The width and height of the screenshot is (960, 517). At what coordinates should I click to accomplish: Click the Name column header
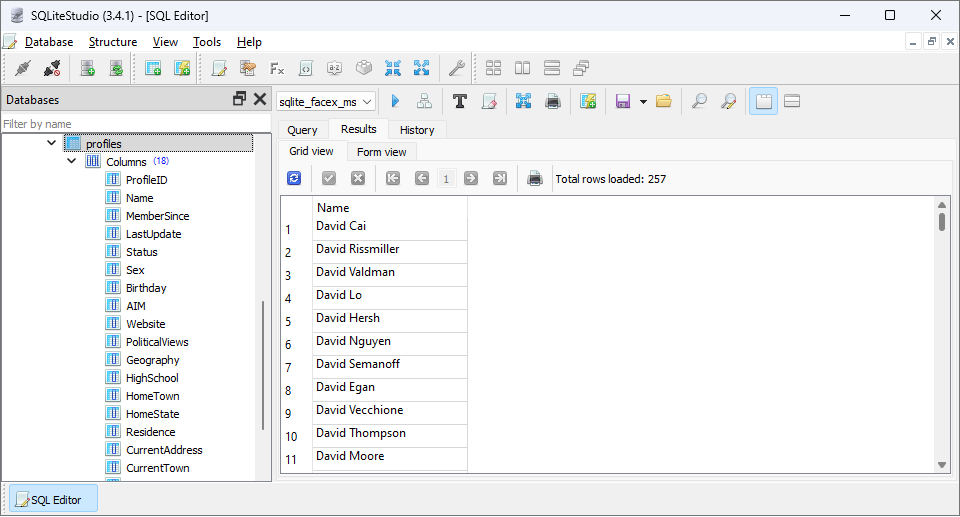pyautogui.click(x=389, y=208)
